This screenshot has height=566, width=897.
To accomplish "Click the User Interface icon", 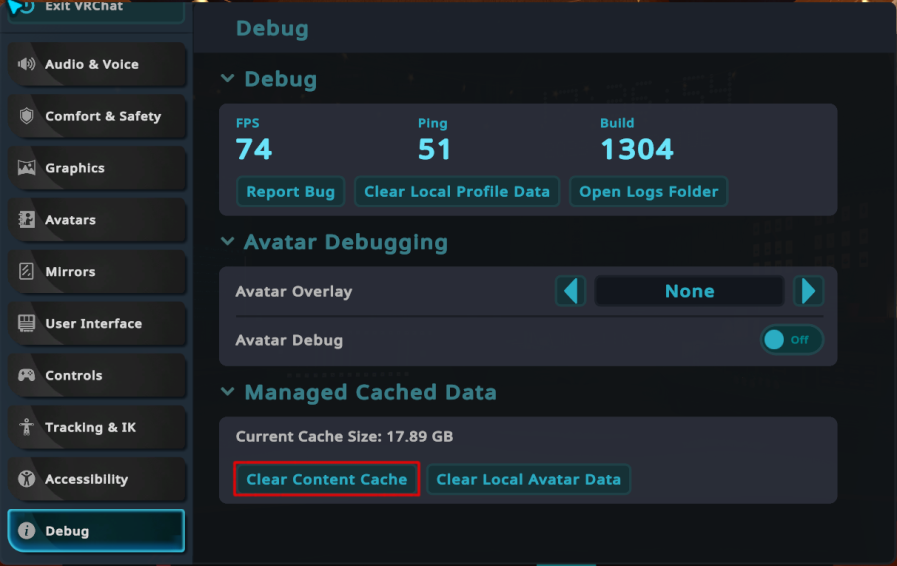I will 27,324.
